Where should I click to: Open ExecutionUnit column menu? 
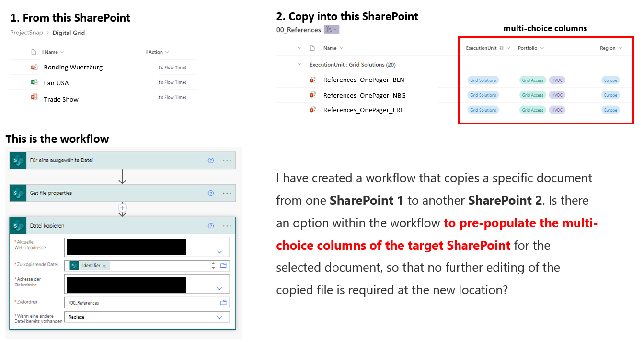[x=508, y=48]
